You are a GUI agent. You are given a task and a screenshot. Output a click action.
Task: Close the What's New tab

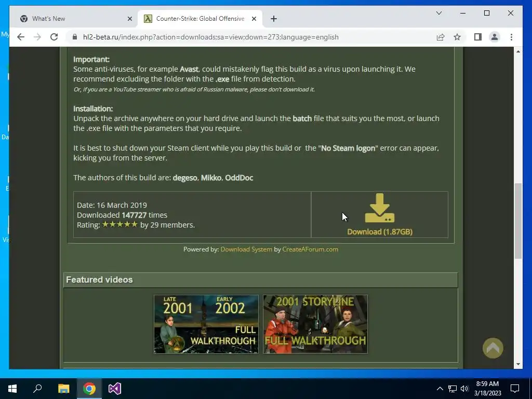point(129,19)
